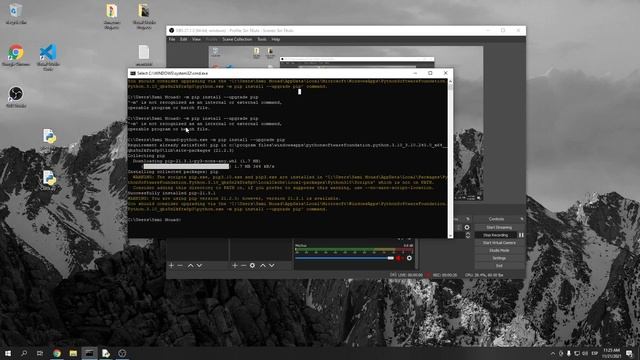Toggle Studio Mode in OBS Controls
The height and width of the screenshot is (360, 640).
pos(499,251)
